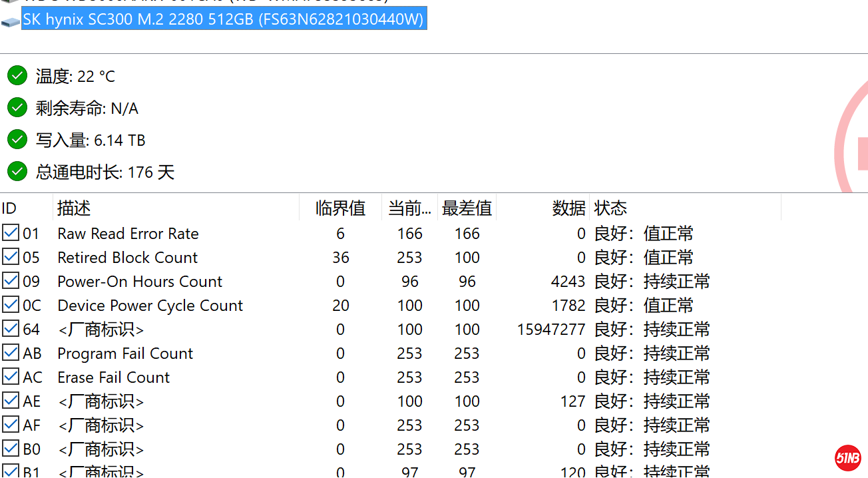Click the green health icon next to 温度
Image resolution: width=868 pixels, height=478 pixels.
pyautogui.click(x=17, y=75)
